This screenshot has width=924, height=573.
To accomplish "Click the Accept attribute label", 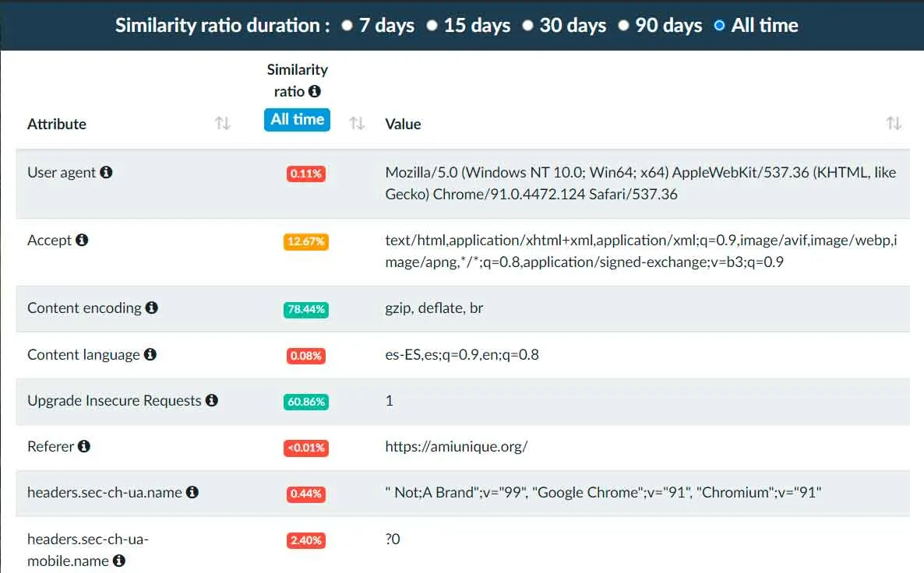I will (x=49, y=241).
